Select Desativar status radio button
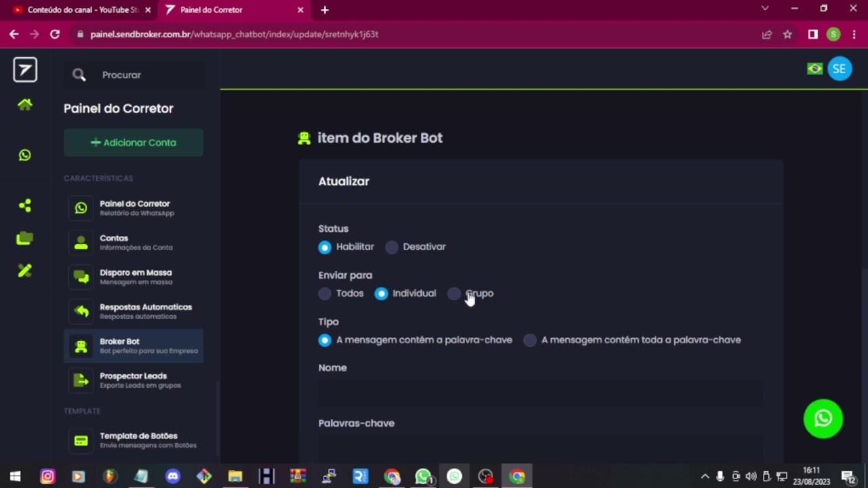 pyautogui.click(x=392, y=247)
